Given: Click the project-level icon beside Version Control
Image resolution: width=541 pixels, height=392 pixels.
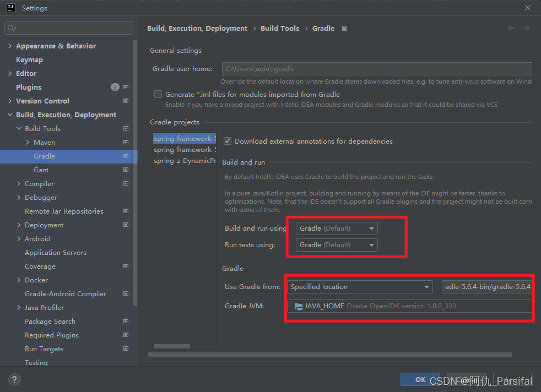Looking at the screenshot, I should 126,101.
